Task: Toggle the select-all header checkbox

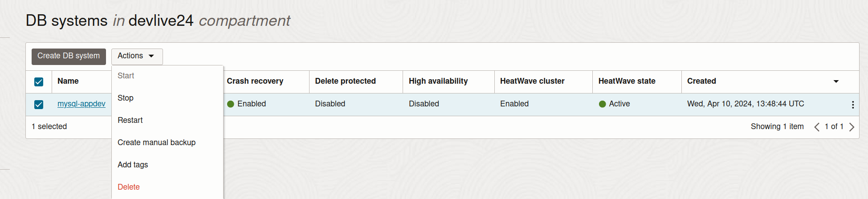Action: [x=39, y=82]
